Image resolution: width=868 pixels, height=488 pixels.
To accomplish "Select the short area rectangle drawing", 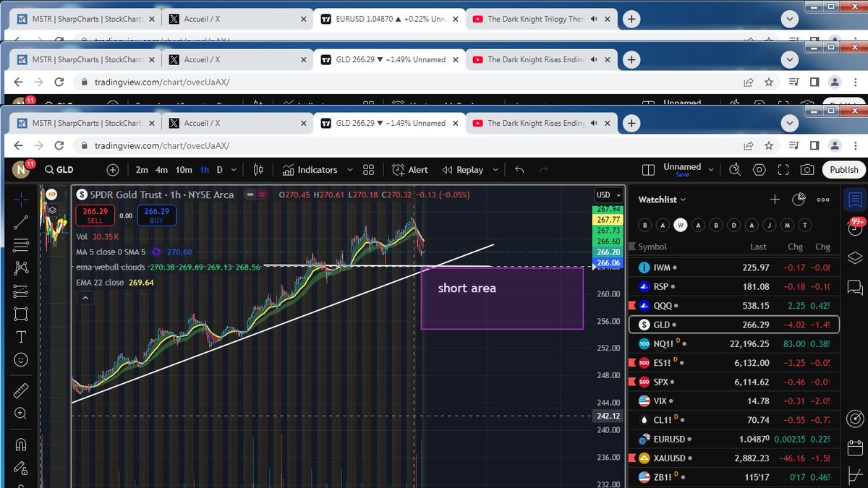I will tap(502, 299).
